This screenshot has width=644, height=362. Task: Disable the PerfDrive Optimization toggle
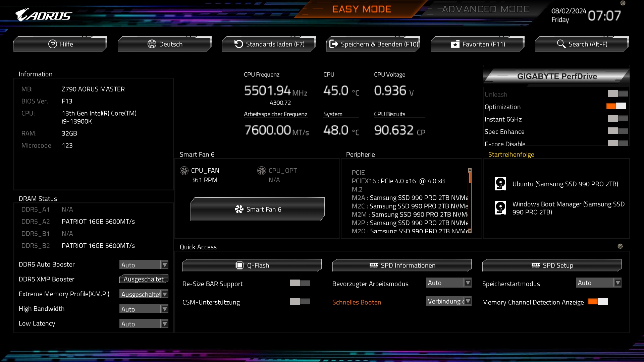616,106
